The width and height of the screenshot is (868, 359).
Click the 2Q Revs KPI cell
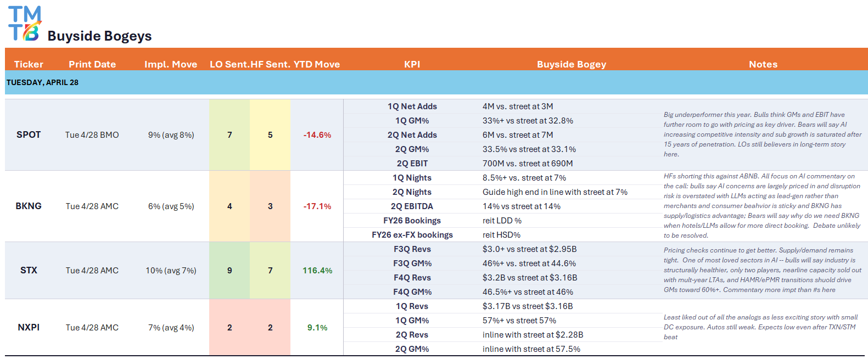point(412,334)
